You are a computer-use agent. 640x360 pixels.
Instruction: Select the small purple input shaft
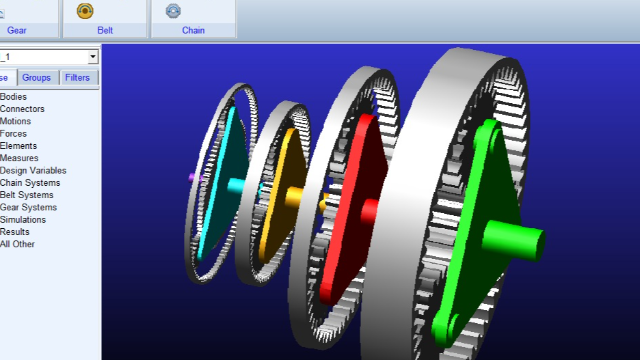[194, 178]
